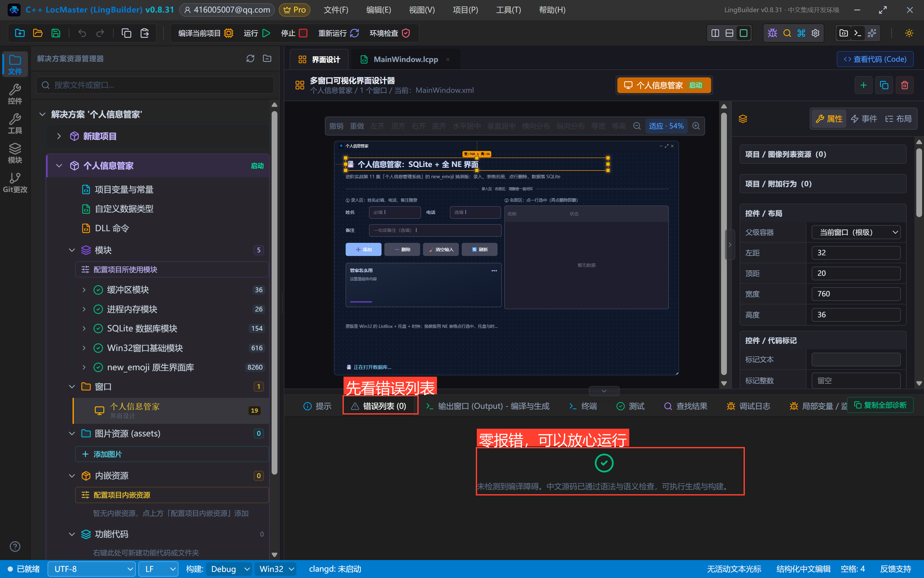
Task: Collapse the 个人信息管家 project node
Action: tap(59, 166)
